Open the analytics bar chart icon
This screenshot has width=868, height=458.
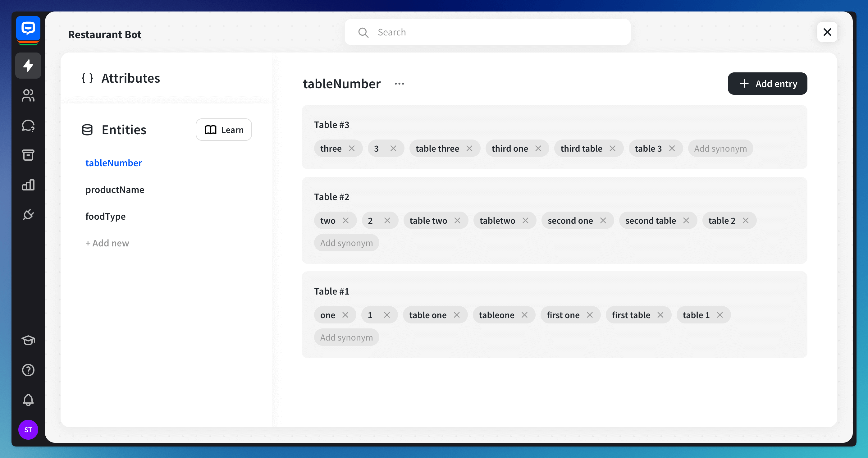[28, 185]
